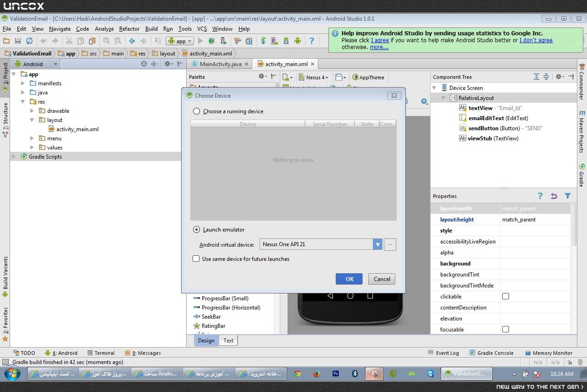The image size is (587, 392).
Task: Select activity_main.xml in the project tree
Action: pos(73,129)
